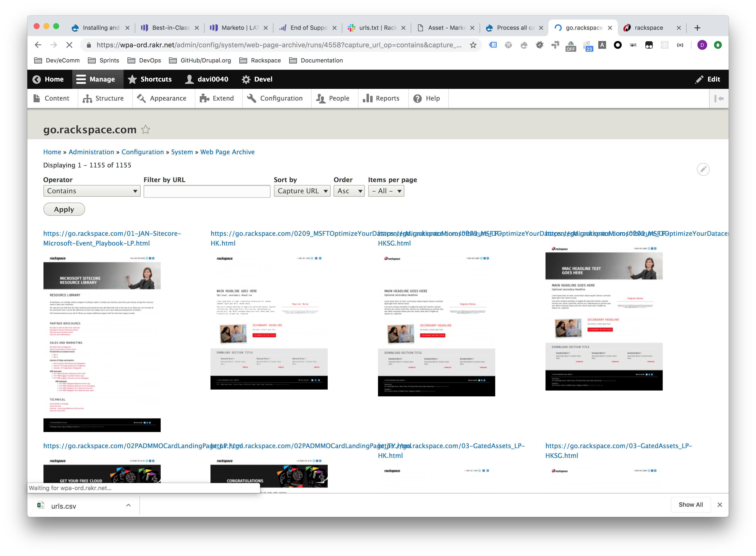Switch to the Marketo | LAT tab

[239, 28]
